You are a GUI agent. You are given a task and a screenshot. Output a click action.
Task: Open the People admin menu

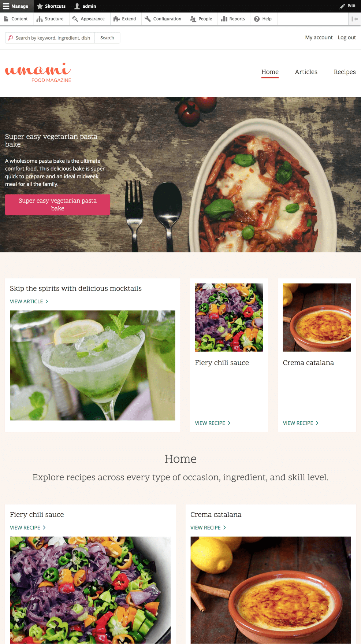tap(201, 19)
